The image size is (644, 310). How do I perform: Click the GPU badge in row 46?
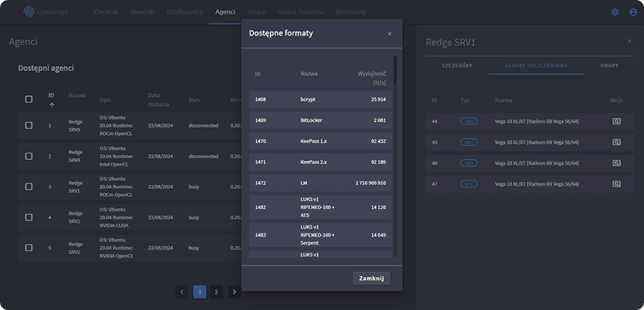coord(468,163)
